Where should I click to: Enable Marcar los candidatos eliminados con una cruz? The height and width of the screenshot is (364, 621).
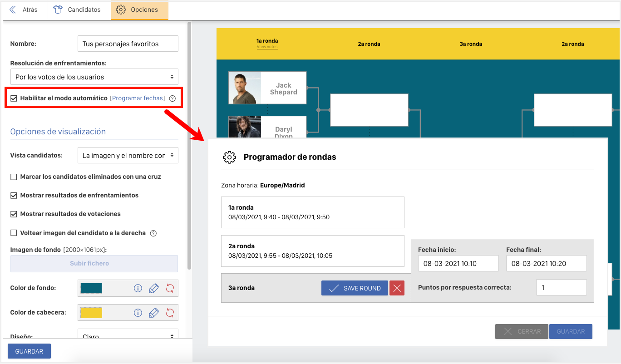[14, 177]
